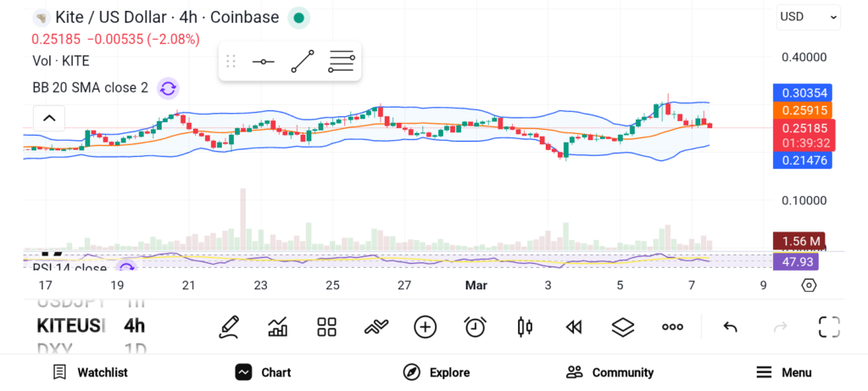The width and height of the screenshot is (868, 391).
Task: Select the trend line drawing tool
Action: pos(303,62)
